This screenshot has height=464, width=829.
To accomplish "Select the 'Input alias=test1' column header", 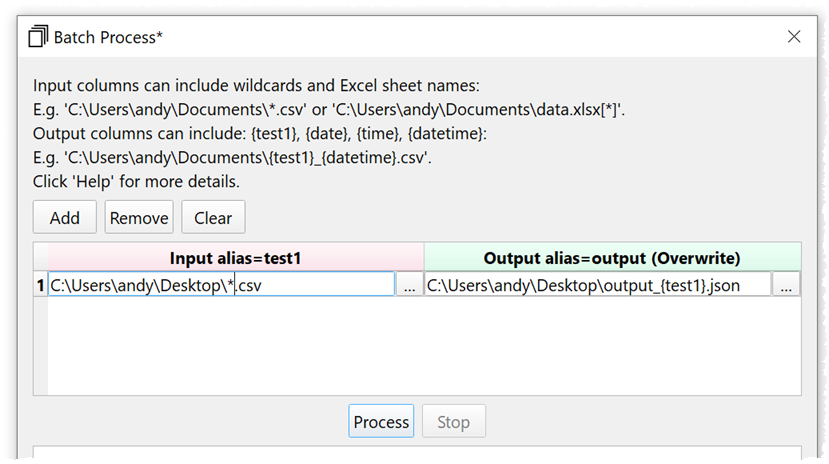I will click(x=235, y=258).
